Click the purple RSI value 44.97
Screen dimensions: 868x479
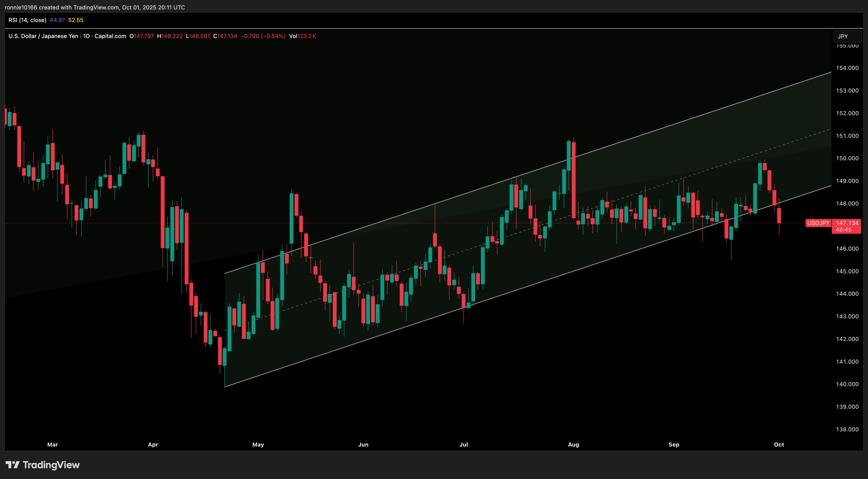[57, 20]
